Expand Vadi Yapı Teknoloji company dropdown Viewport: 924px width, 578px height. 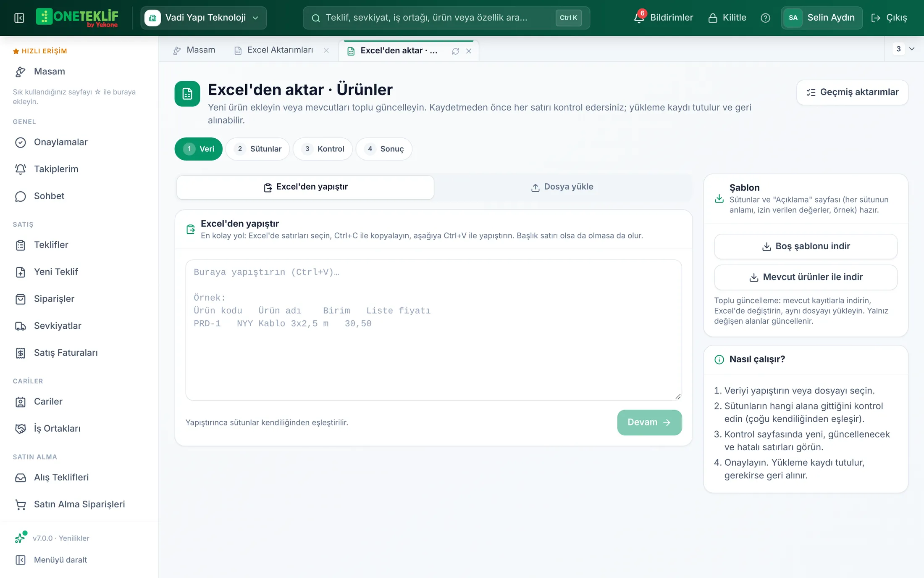pyautogui.click(x=204, y=18)
